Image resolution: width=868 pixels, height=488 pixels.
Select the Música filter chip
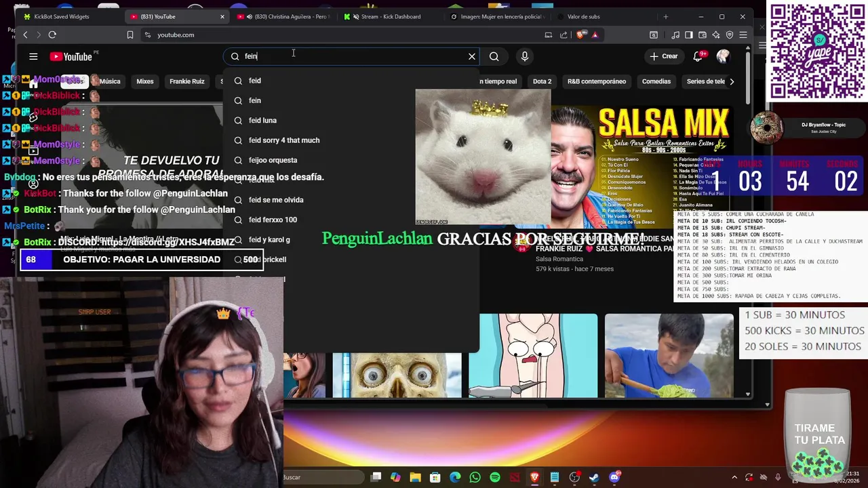coord(109,81)
